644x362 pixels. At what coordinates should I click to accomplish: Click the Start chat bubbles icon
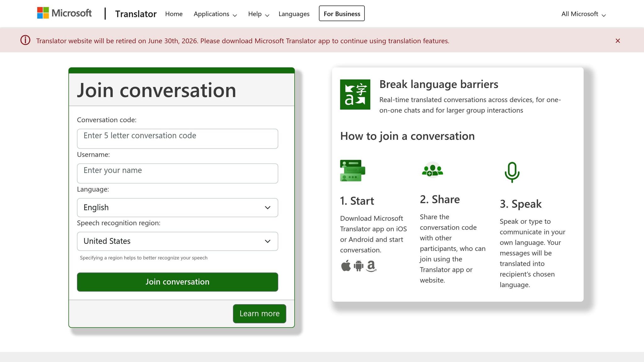[352, 171]
